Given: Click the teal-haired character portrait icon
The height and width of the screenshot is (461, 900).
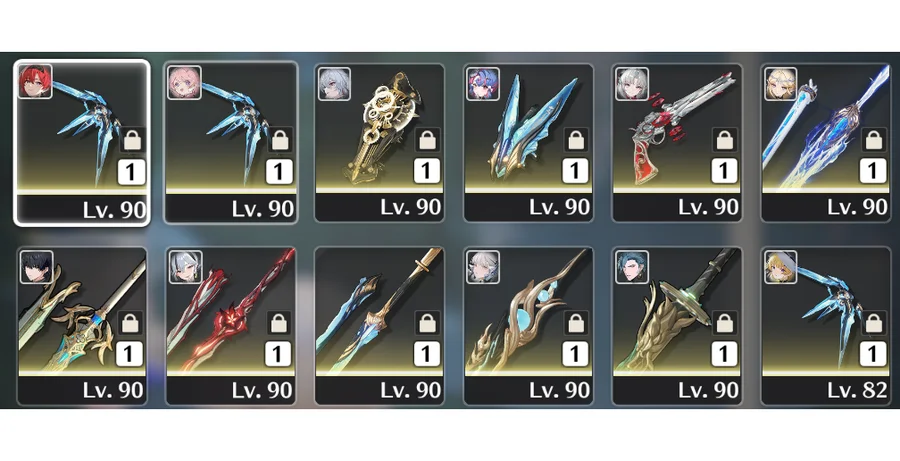Looking at the screenshot, I should point(632,267).
